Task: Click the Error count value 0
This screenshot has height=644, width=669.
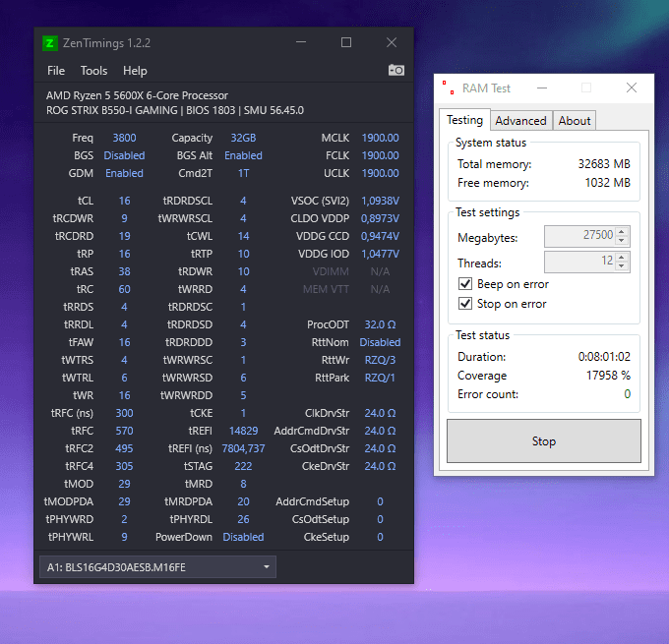Action: pos(628,394)
